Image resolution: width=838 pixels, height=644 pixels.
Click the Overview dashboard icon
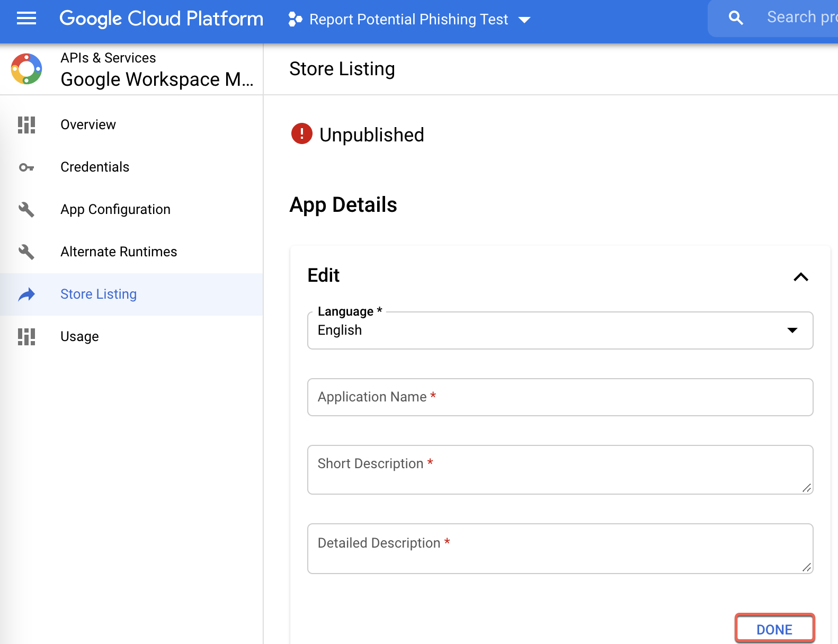(26, 125)
